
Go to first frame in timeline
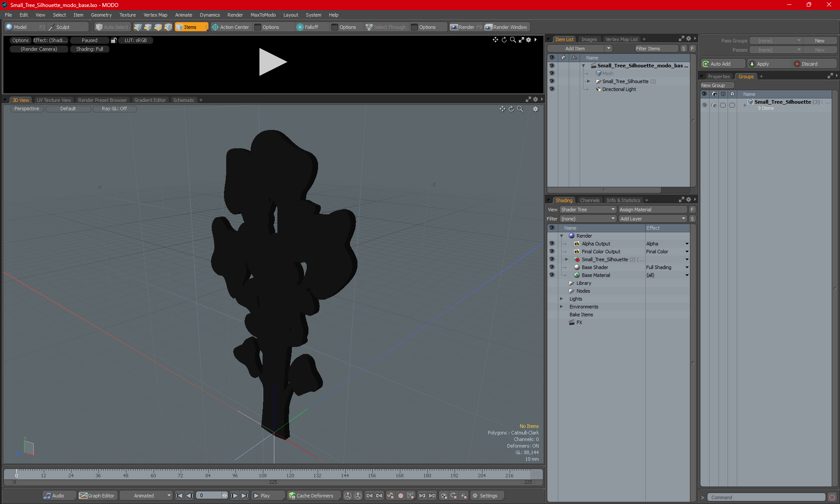click(179, 496)
